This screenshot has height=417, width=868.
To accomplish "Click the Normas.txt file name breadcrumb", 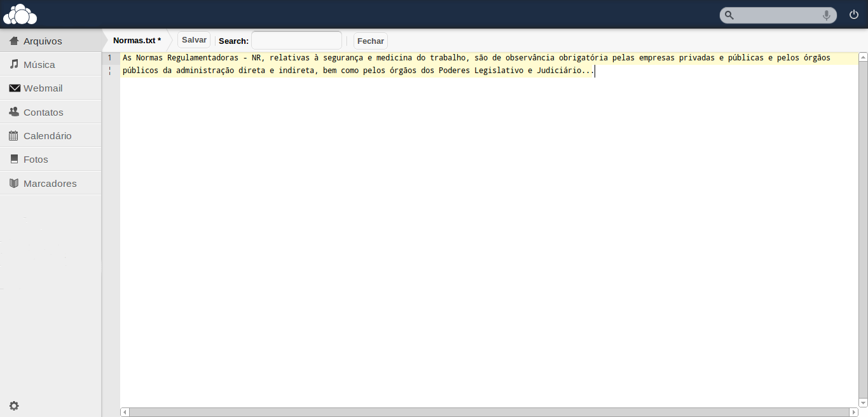I will pyautogui.click(x=137, y=40).
